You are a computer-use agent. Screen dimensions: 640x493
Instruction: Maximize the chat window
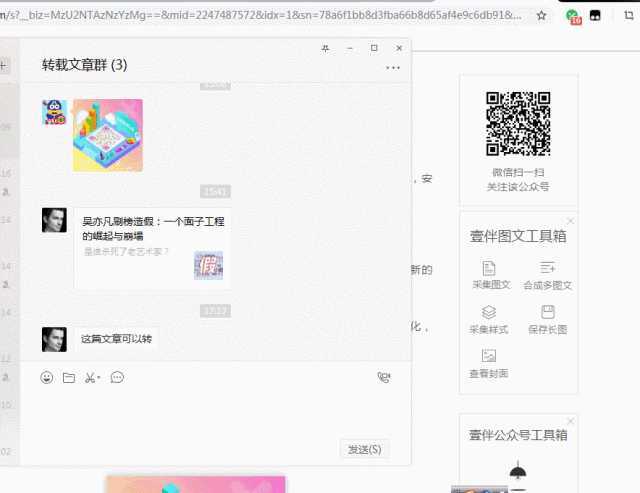[374, 48]
